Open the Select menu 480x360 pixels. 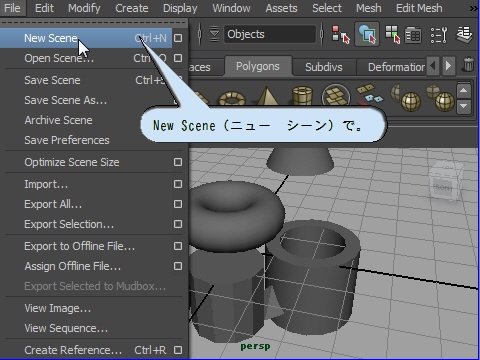[327, 8]
